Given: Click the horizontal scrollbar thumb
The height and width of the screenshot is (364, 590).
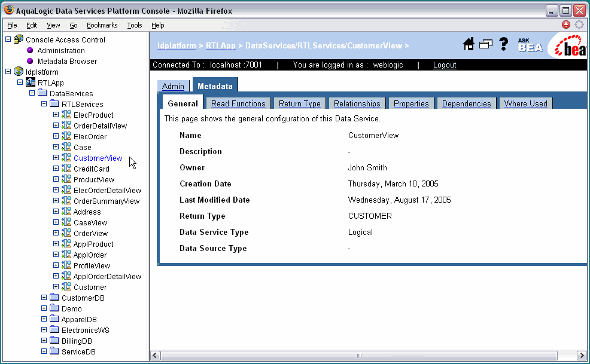Looking at the screenshot, I should click(359, 356).
